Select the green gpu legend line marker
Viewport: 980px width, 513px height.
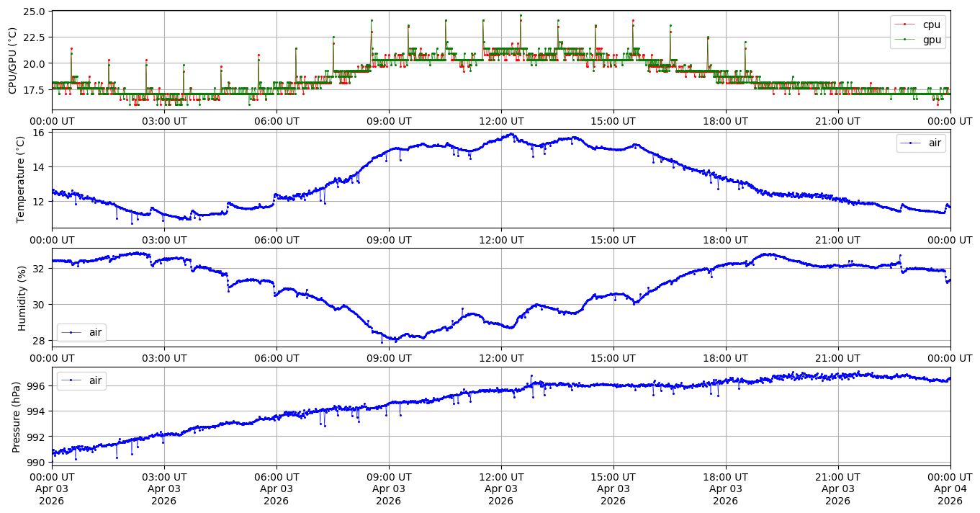[904, 40]
